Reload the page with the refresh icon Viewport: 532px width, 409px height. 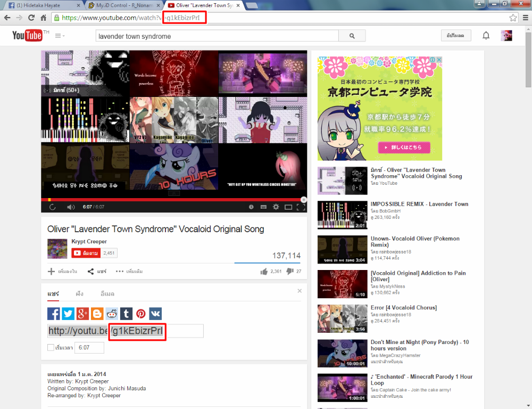31,18
